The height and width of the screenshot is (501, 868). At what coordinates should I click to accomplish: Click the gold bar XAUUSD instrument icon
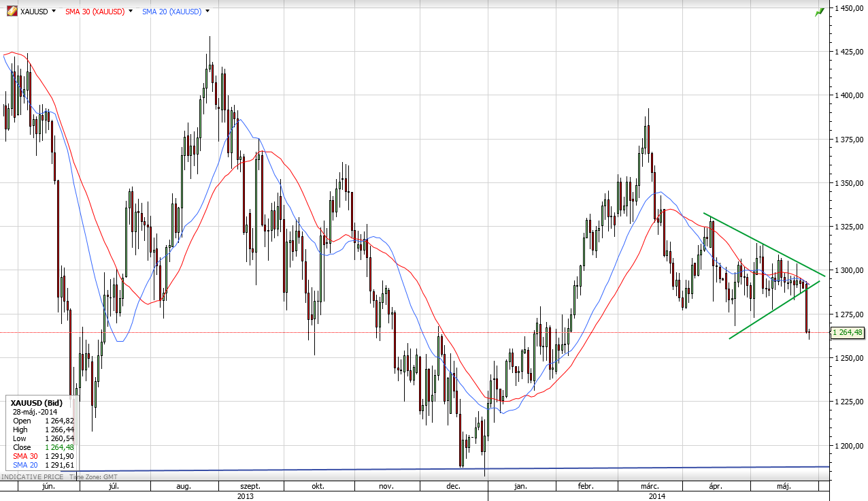coord(12,12)
